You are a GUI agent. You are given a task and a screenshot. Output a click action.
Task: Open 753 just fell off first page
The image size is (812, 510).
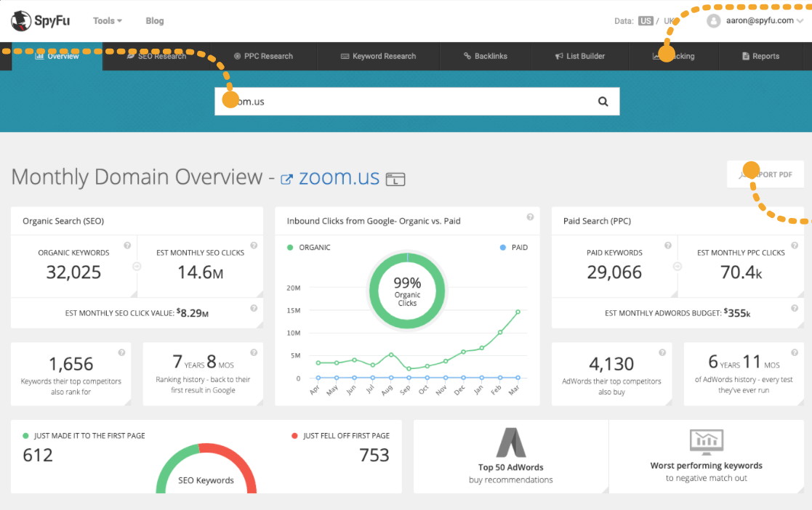click(374, 455)
